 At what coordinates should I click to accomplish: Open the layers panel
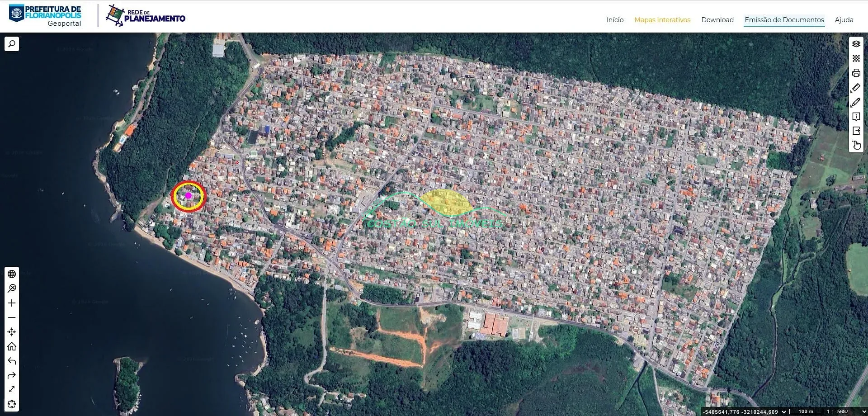[856, 44]
